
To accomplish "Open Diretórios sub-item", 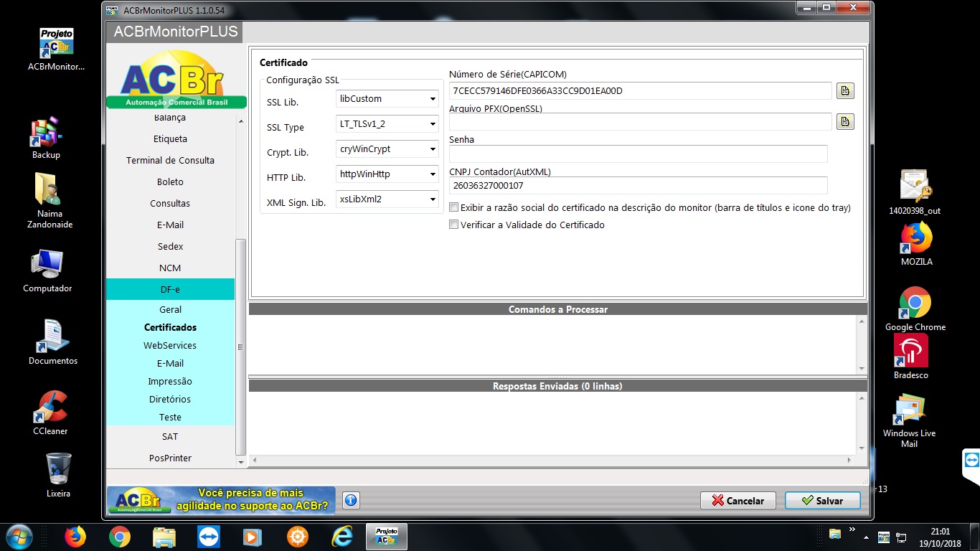I will pos(170,399).
